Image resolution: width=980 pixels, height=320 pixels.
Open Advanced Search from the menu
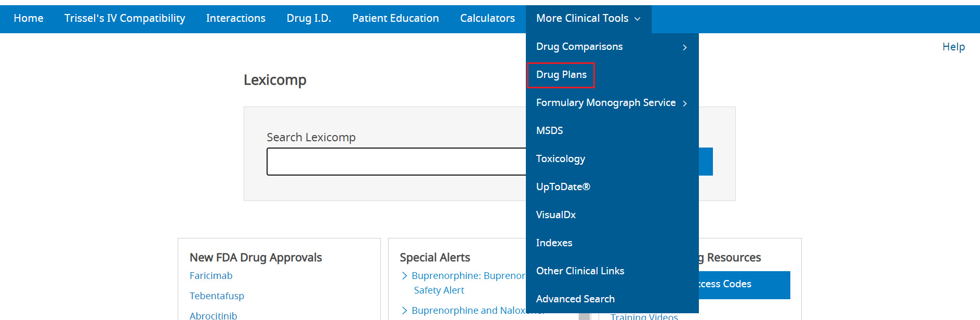(x=575, y=299)
